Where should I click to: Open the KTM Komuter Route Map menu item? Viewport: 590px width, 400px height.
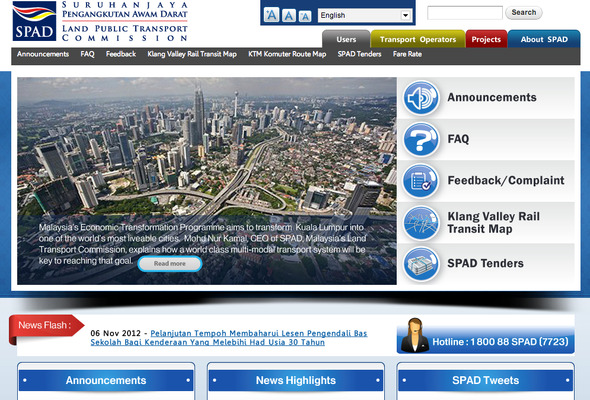287,54
